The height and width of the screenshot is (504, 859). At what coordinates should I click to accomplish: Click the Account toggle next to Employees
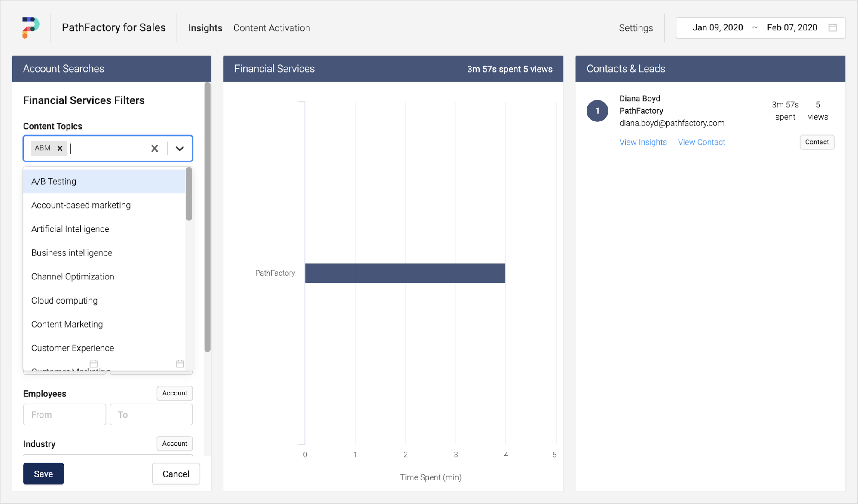[175, 393]
